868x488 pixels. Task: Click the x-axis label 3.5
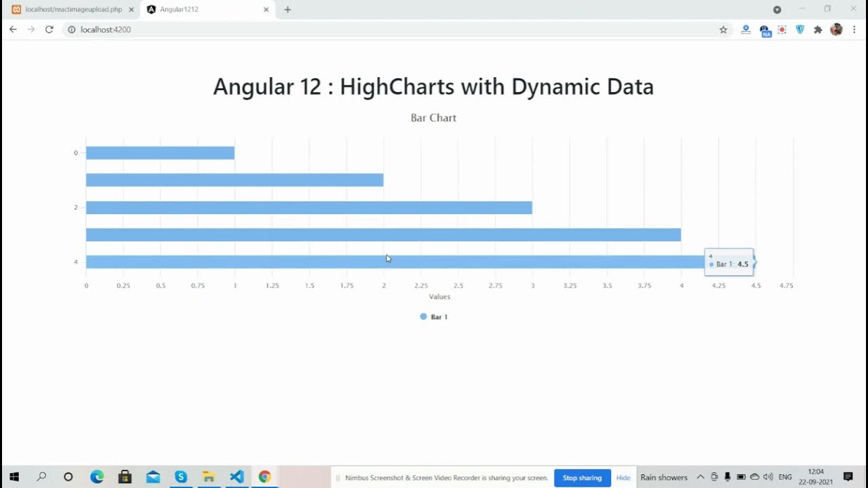click(x=607, y=286)
